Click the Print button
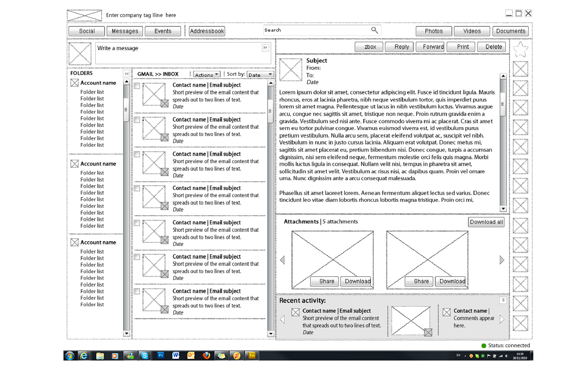 click(461, 47)
